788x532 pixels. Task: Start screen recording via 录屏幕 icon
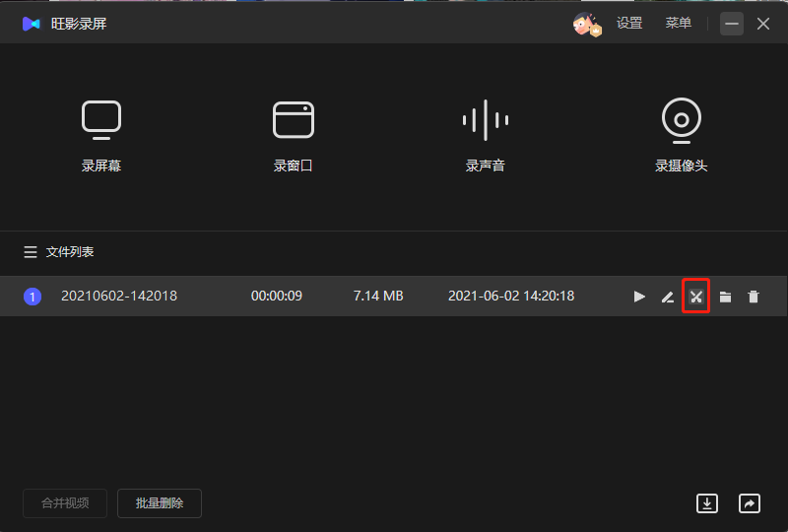pyautogui.click(x=101, y=120)
